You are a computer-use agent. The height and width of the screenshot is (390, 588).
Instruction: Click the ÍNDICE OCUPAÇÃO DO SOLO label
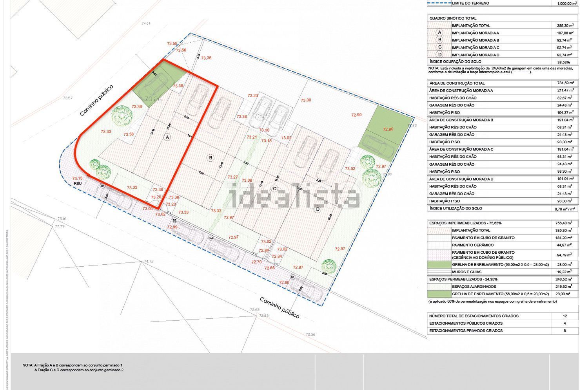456,62
